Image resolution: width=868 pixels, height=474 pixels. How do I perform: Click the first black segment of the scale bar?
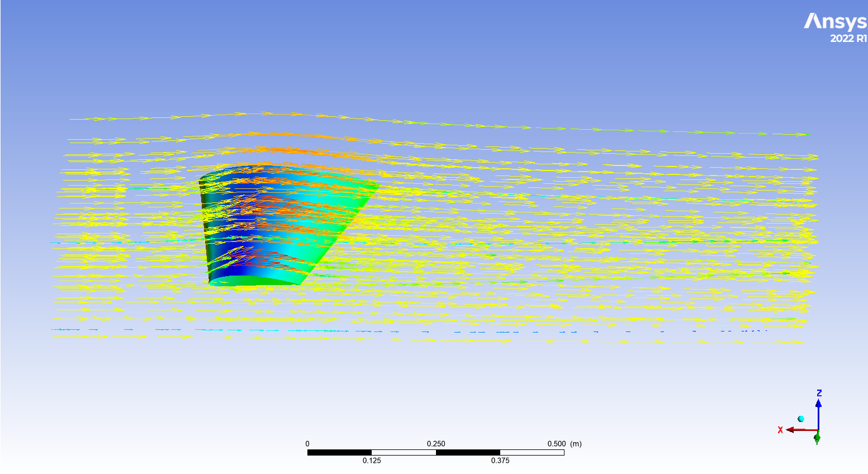pos(338,451)
